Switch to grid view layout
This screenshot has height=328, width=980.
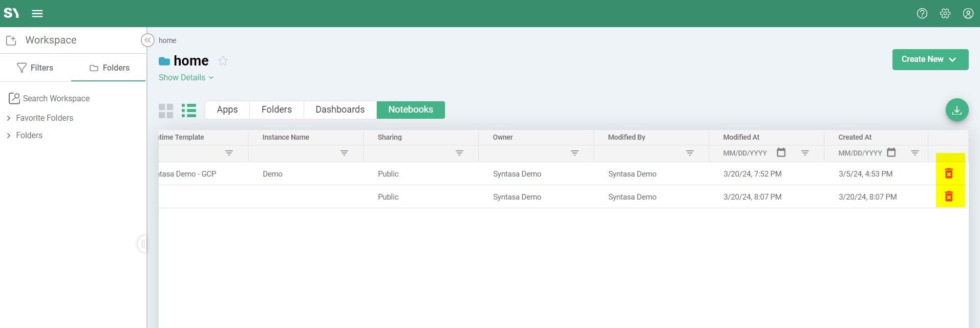166,111
